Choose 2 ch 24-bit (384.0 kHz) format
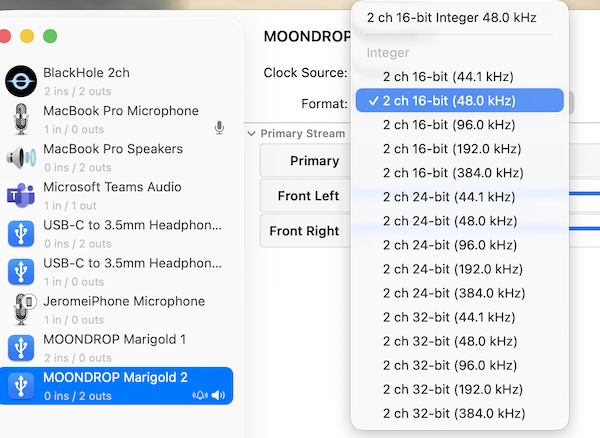 [460, 293]
